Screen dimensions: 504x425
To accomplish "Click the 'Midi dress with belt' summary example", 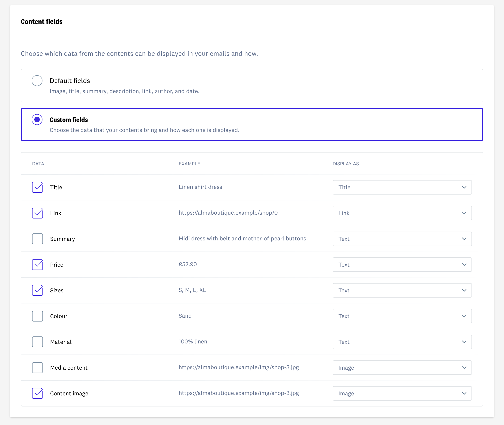I will coord(243,239).
